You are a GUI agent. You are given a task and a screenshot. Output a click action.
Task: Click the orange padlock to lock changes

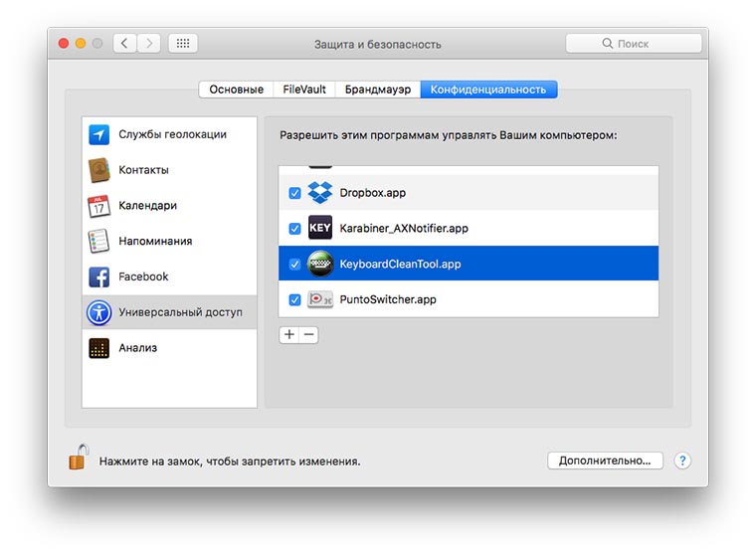(79, 457)
